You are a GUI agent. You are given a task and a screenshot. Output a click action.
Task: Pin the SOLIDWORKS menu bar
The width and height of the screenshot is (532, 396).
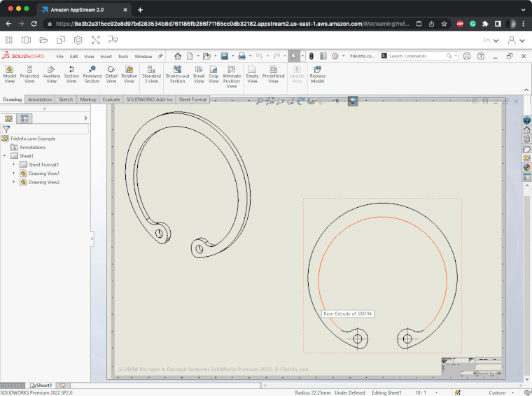[x=160, y=56]
